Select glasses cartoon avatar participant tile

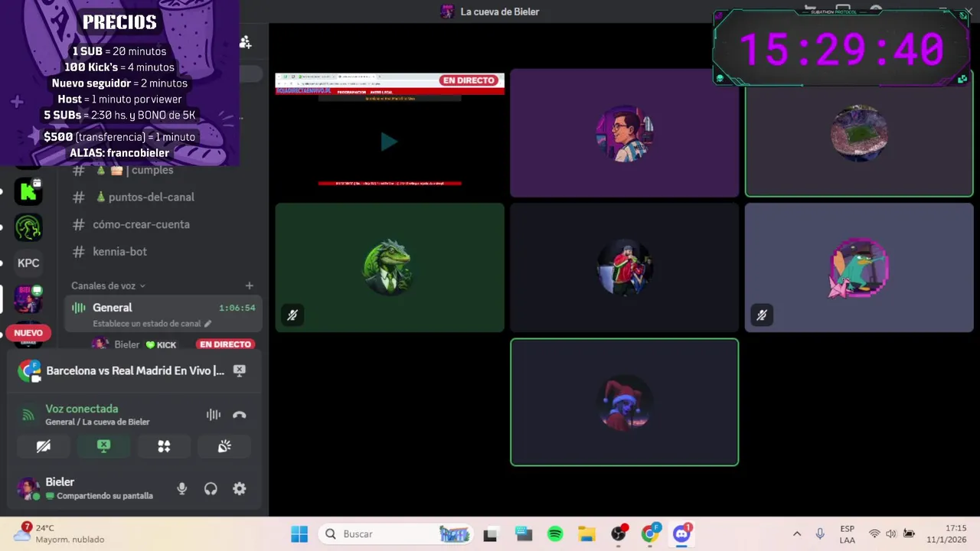coord(625,133)
